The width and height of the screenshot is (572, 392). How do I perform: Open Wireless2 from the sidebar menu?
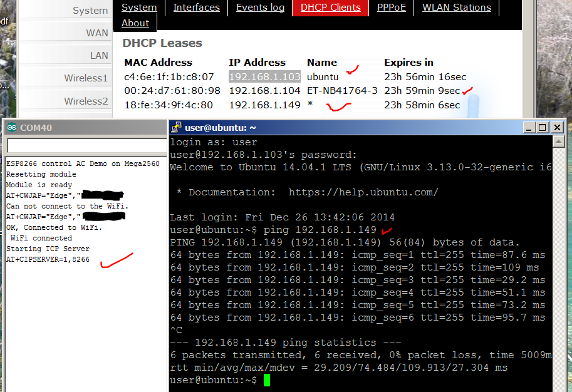point(86,101)
